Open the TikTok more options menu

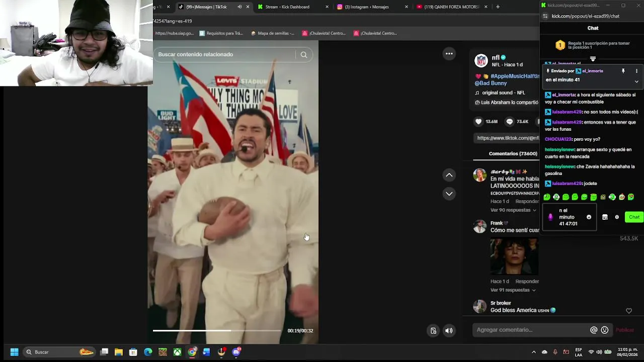point(449,53)
